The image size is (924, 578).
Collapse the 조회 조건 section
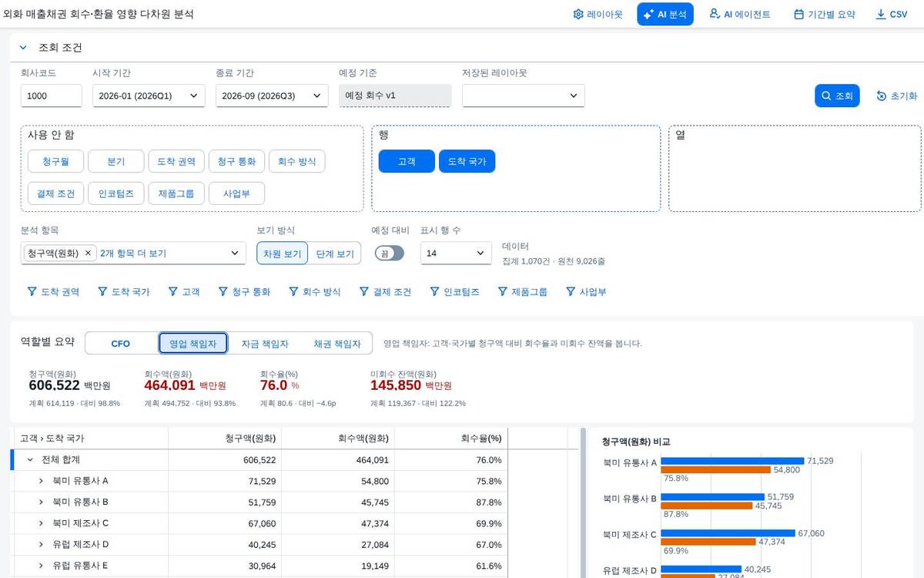coord(23,47)
